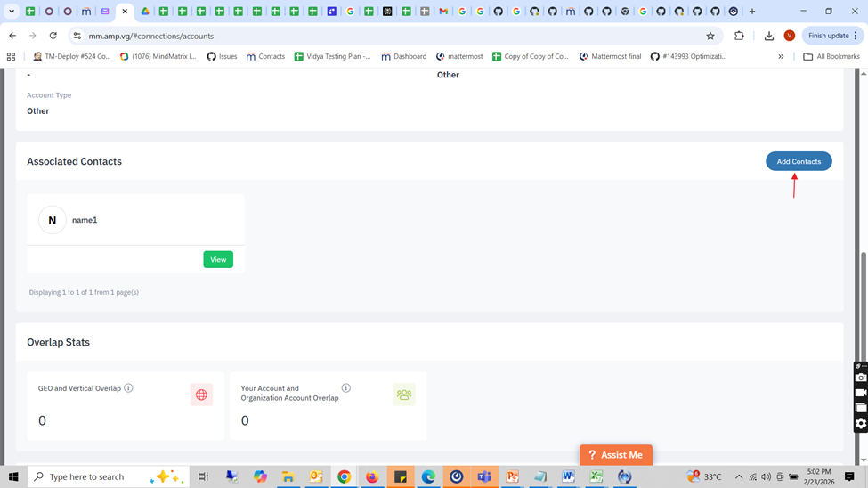Image resolution: width=868 pixels, height=488 pixels.
Task: Click the green people group icon
Action: 404,394
